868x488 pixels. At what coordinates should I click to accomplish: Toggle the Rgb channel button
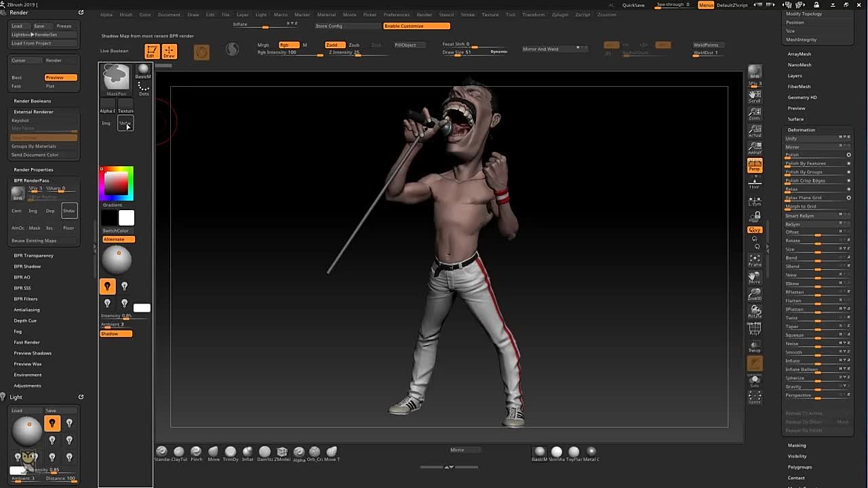[288, 45]
